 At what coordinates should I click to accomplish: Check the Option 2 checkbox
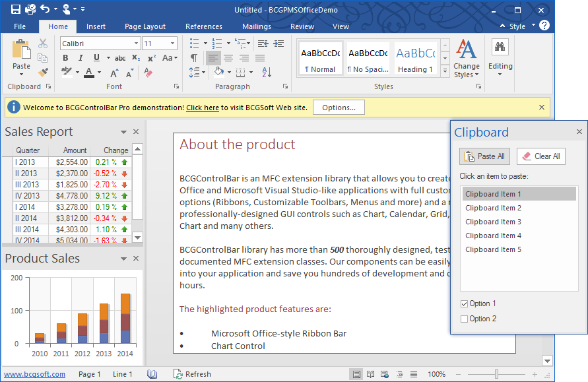point(464,319)
